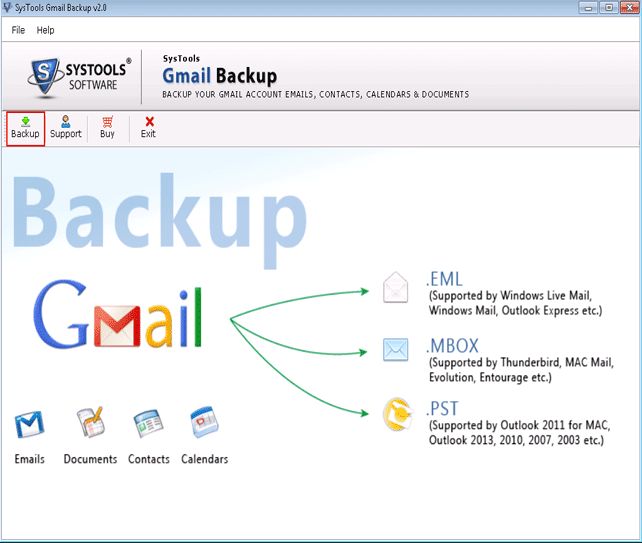The width and height of the screenshot is (642, 543).
Task: Click the Calendars icon
Action: click(205, 422)
